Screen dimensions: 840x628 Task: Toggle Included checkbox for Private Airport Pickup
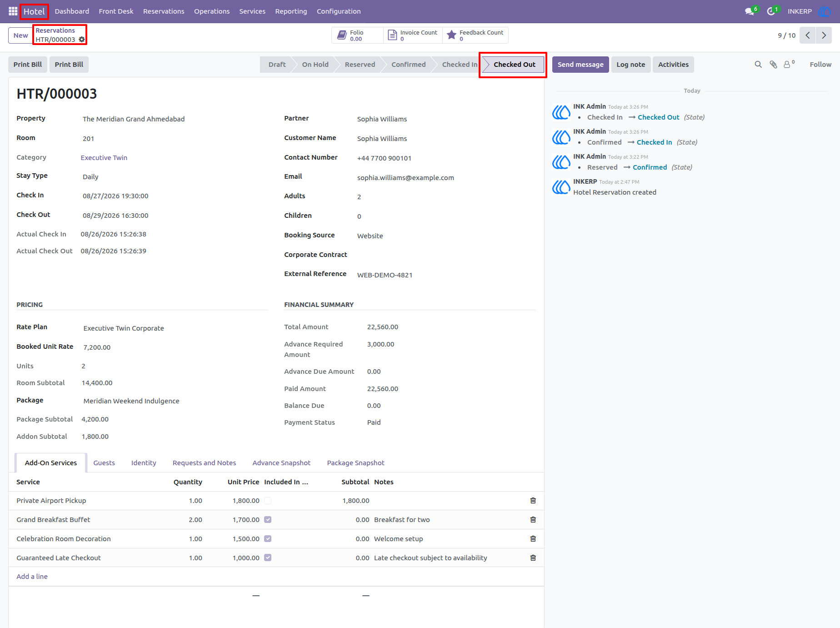point(268,501)
